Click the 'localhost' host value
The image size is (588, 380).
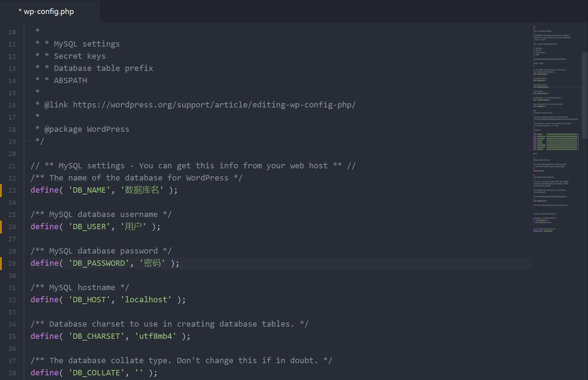pyautogui.click(x=146, y=300)
